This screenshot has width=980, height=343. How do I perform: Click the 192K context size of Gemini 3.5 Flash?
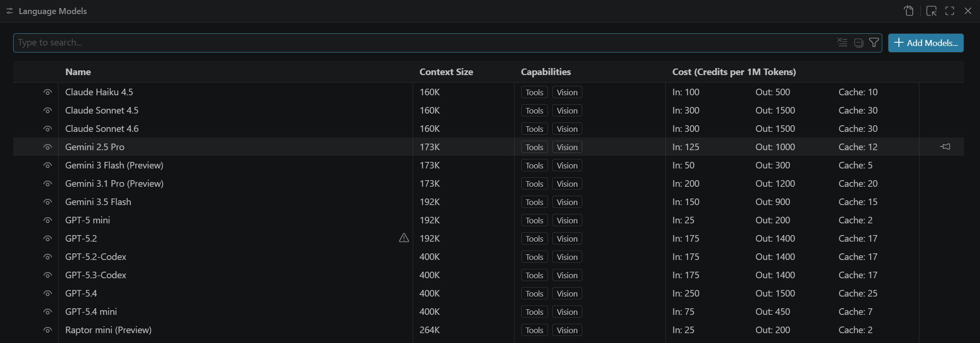click(430, 202)
